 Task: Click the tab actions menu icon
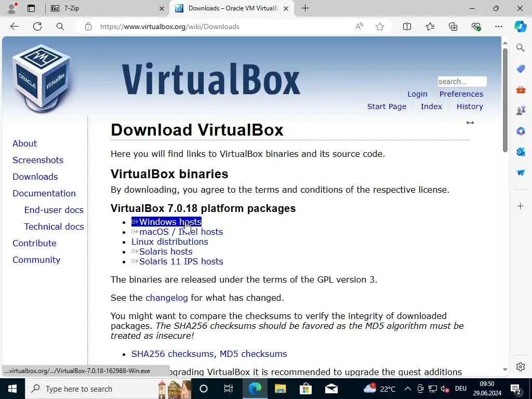tap(31, 8)
